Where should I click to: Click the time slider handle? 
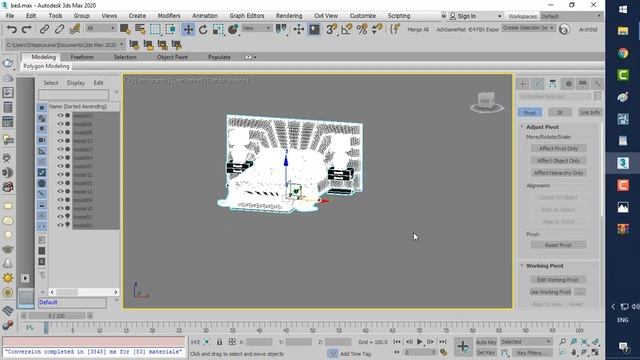(x=57, y=316)
